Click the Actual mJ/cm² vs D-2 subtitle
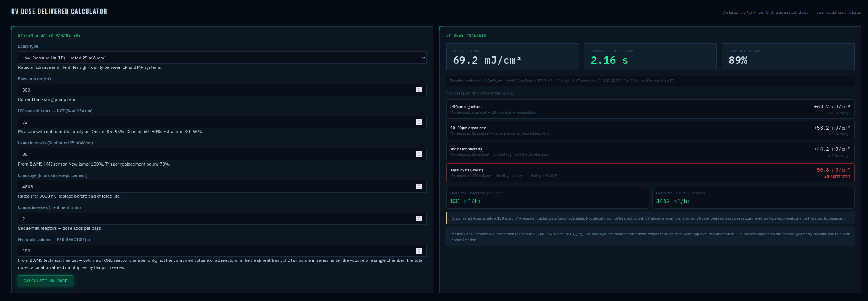 pos(792,13)
